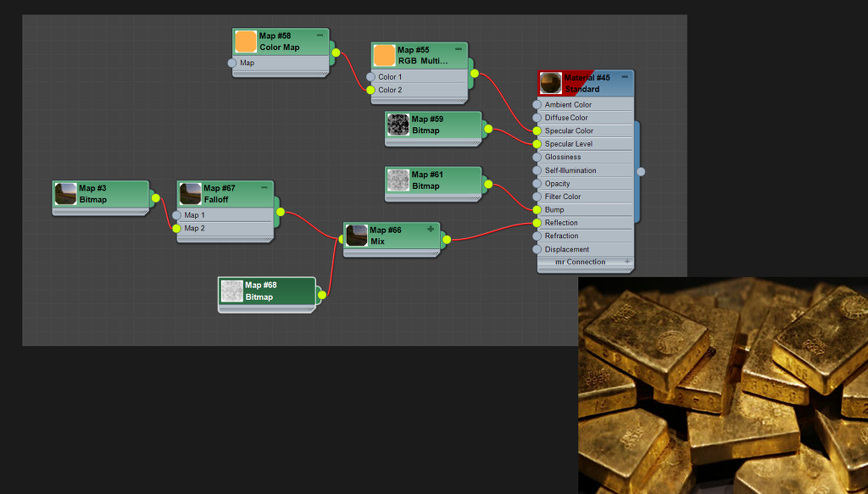Select the Glossiness slot on Material #45
This screenshot has height=494, width=868.
point(563,157)
